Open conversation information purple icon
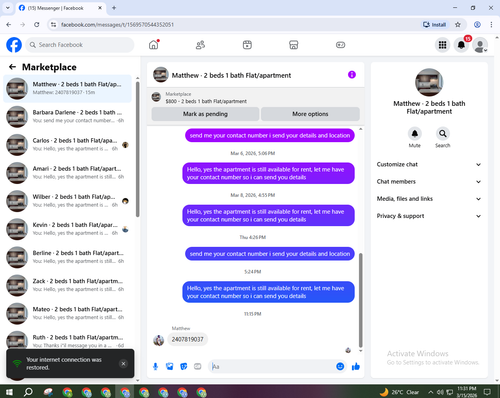 (x=352, y=75)
